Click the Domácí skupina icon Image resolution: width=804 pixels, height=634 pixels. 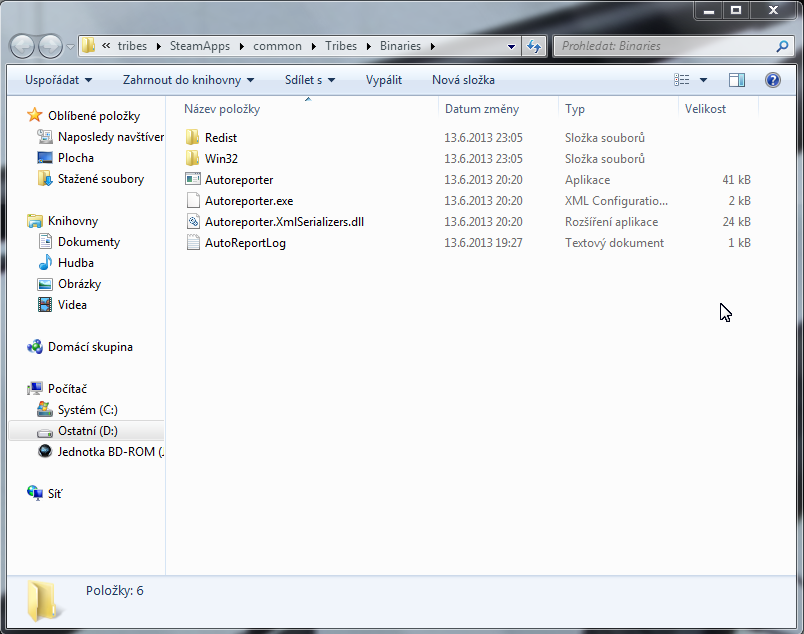click(34, 347)
